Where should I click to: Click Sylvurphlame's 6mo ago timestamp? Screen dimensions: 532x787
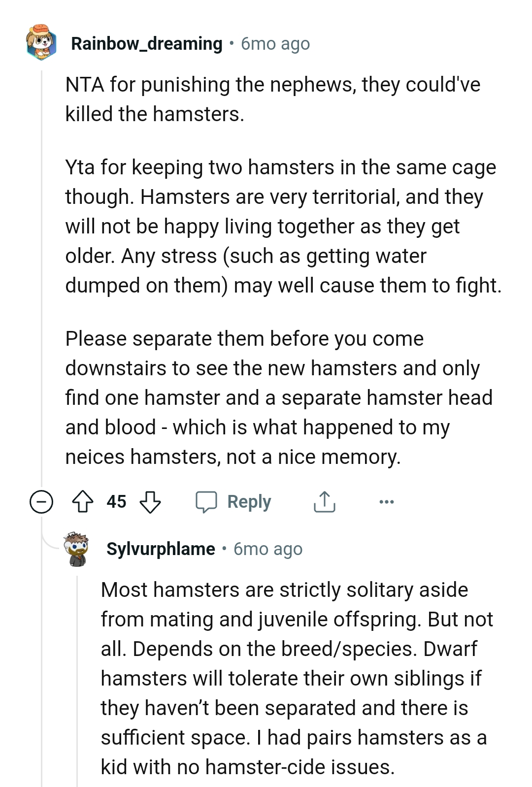click(268, 548)
